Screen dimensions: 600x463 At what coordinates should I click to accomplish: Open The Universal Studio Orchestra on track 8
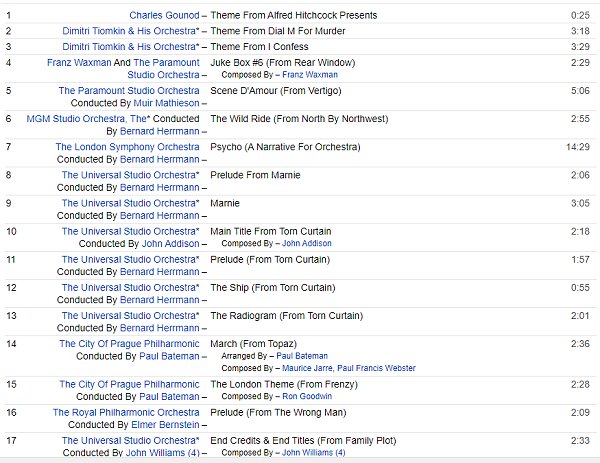coord(129,175)
